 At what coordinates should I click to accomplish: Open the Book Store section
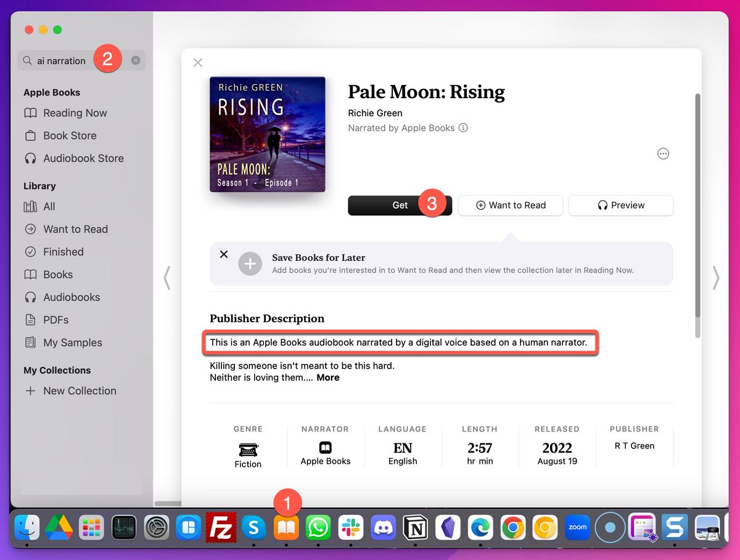tap(70, 136)
